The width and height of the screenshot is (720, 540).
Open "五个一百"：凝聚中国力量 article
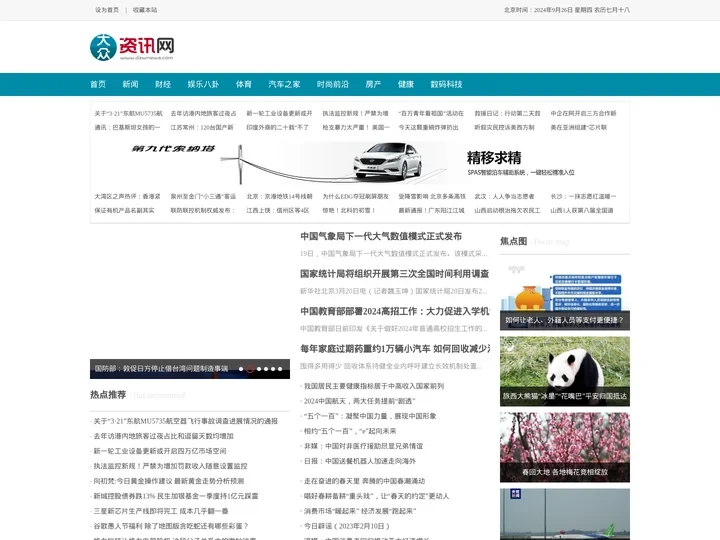tap(370, 416)
